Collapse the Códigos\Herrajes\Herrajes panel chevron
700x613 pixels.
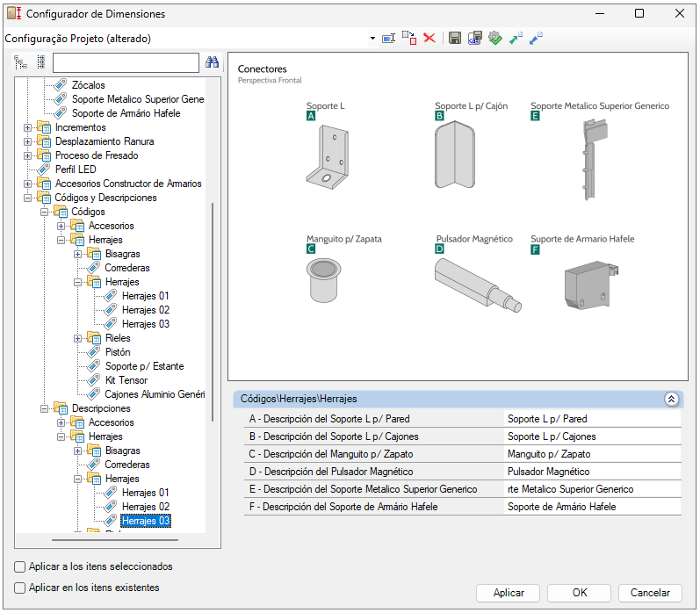(x=671, y=399)
